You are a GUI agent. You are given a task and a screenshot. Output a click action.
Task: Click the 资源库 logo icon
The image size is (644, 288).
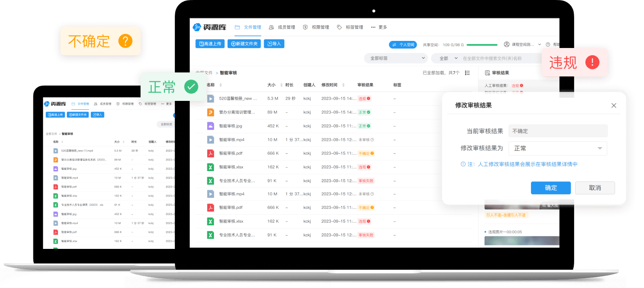197,27
